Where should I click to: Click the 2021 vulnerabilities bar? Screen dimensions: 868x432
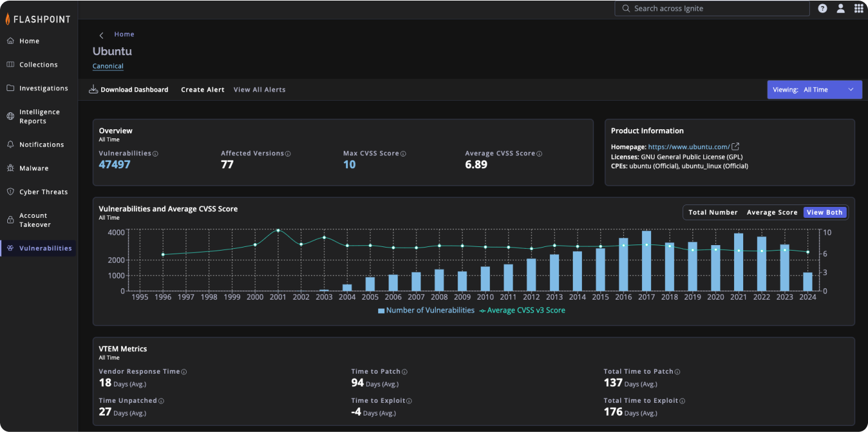pos(739,262)
